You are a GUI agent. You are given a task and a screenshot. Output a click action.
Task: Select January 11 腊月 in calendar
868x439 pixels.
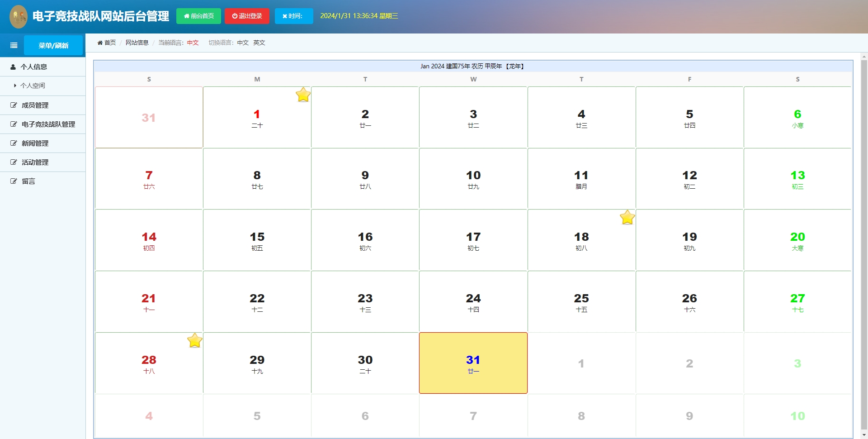pos(581,179)
